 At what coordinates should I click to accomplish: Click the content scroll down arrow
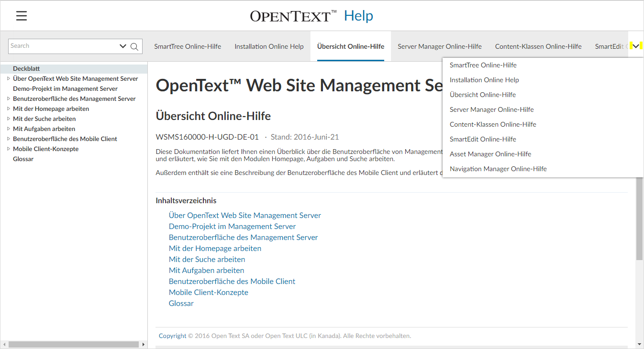click(640, 344)
